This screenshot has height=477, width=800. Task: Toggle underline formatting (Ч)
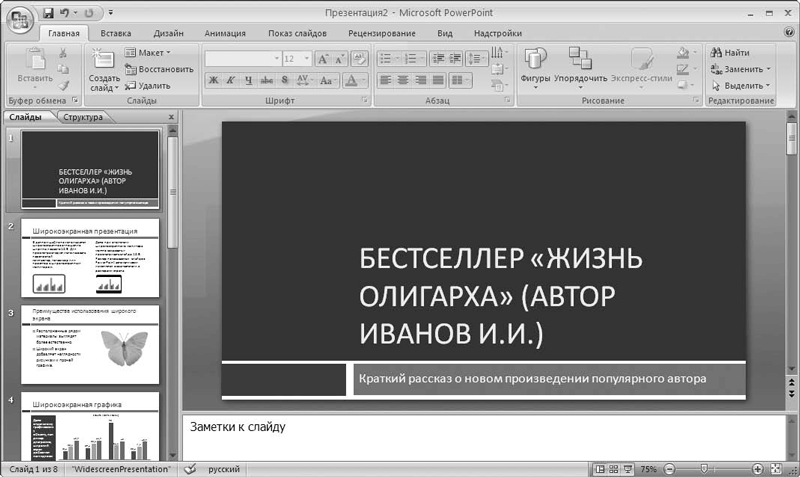(x=249, y=80)
